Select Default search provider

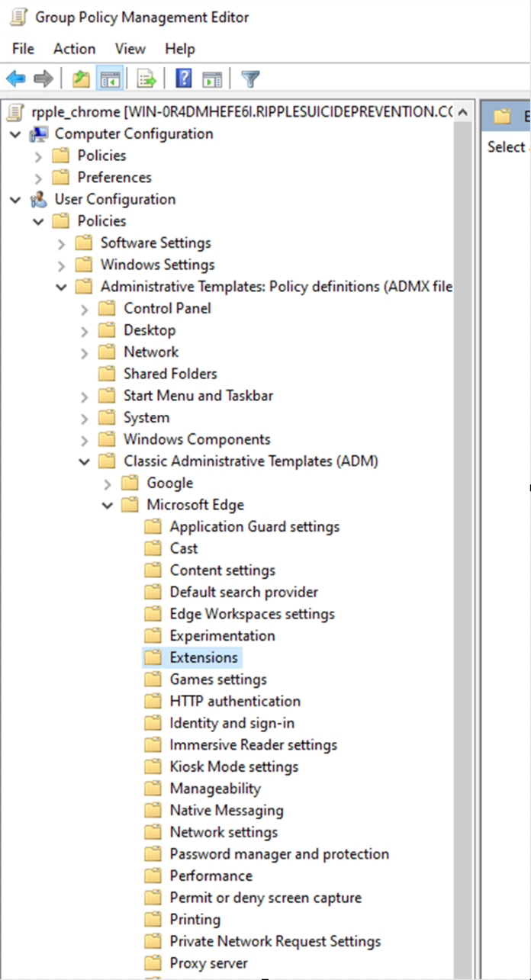(244, 593)
